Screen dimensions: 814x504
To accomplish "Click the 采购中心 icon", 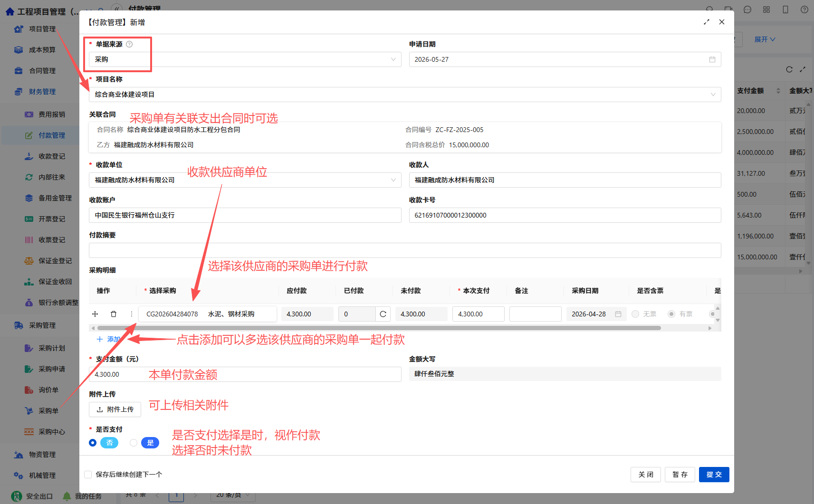I will [x=29, y=432].
